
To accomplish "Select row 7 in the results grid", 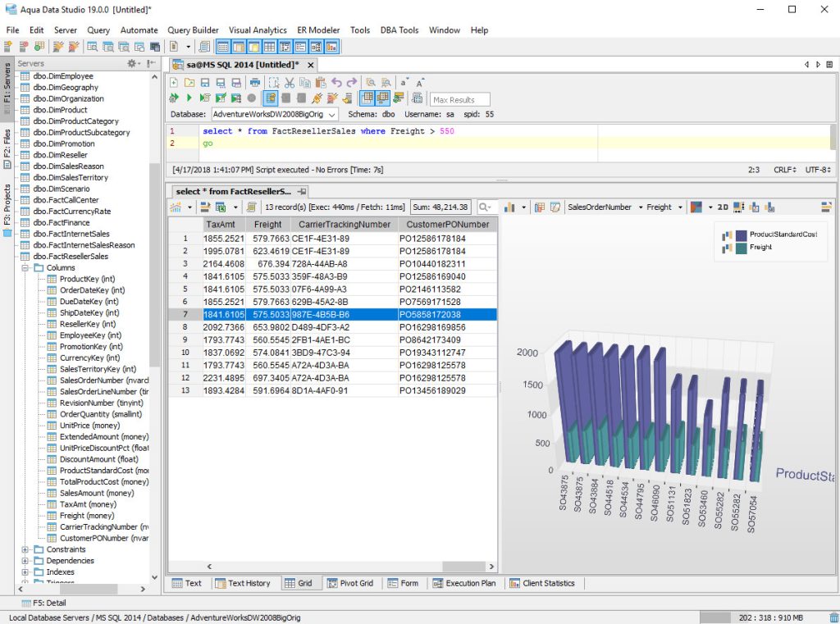I will coord(246,317).
